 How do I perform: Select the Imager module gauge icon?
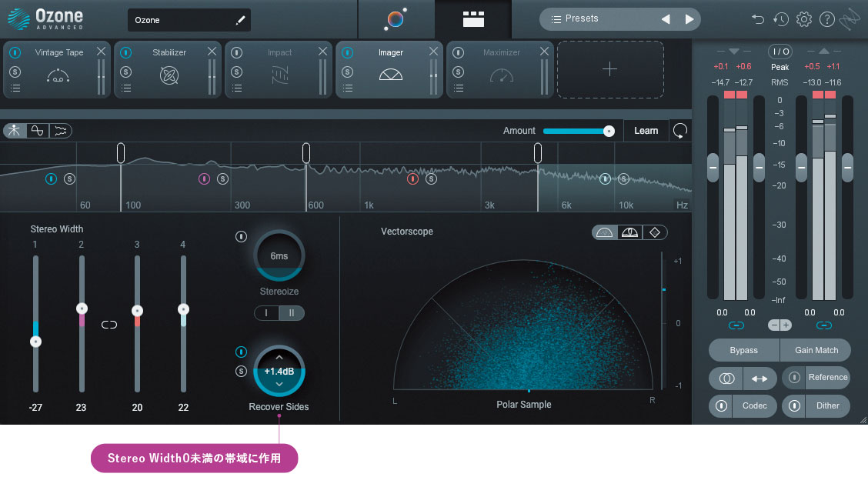[391, 75]
